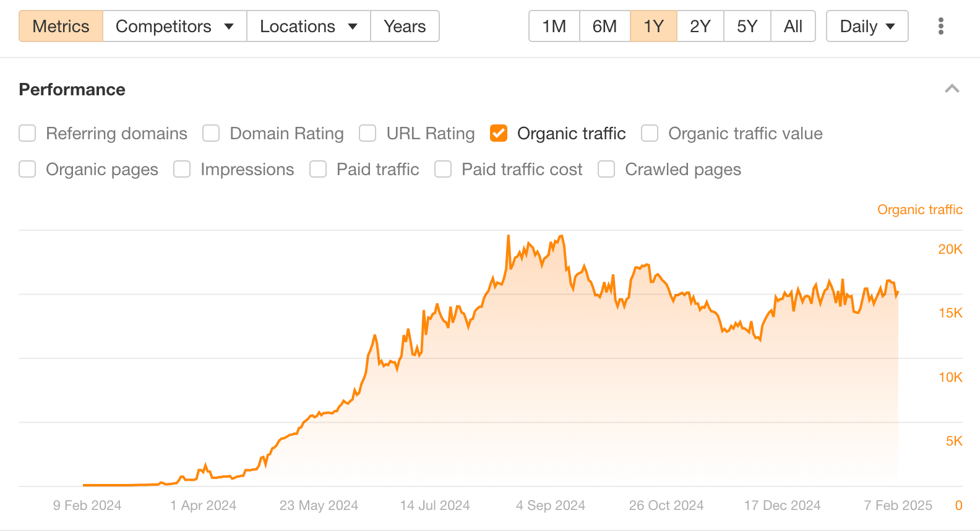Viewport: 980px width, 531px height.
Task: Check the Paid traffic cost box
Action: click(443, 169)
